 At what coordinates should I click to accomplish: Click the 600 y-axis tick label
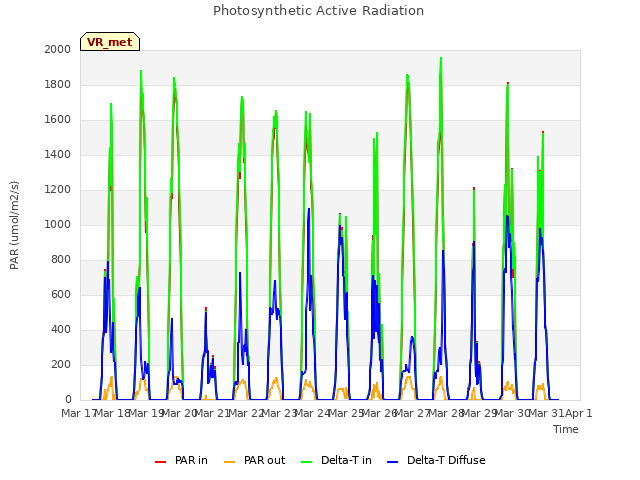[x=61, y=295]
